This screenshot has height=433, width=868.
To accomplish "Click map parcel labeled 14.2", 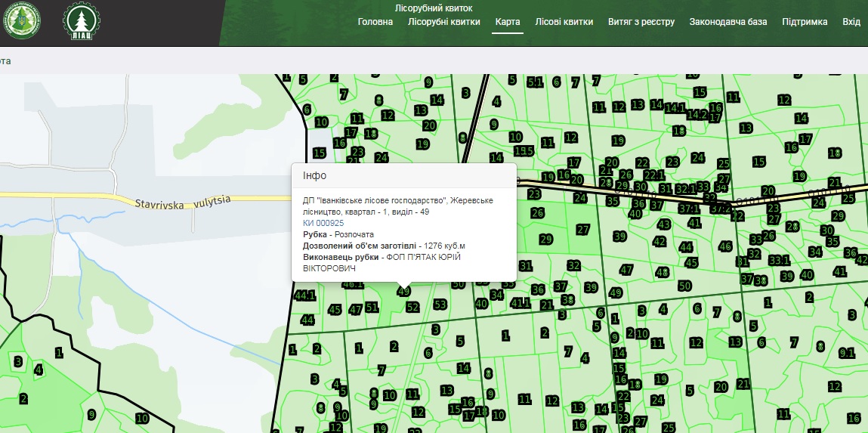I will (x=697, y=115).
